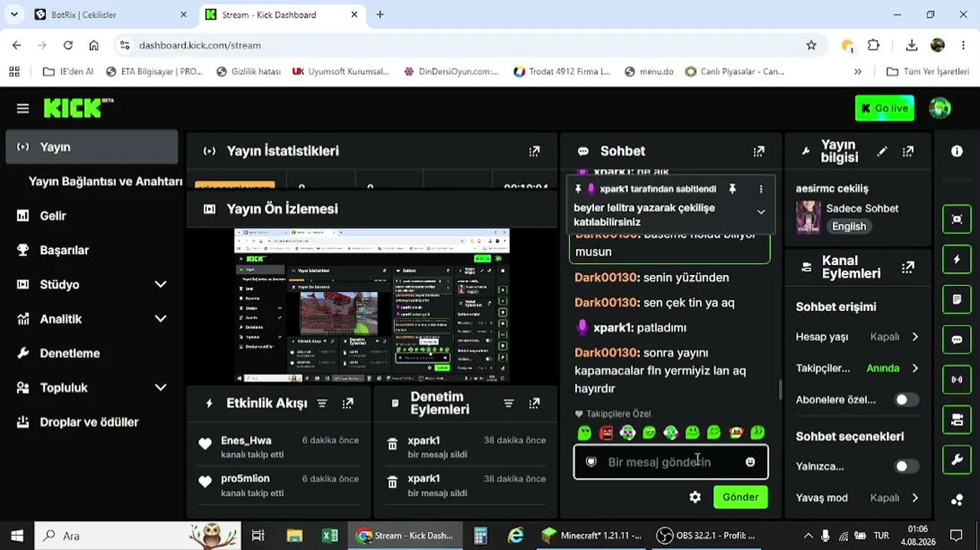Image resolution: width=980 pixels, height=550 pixels.
Task: Bookmark this page with the star icon
Action: tap(811, 45)
